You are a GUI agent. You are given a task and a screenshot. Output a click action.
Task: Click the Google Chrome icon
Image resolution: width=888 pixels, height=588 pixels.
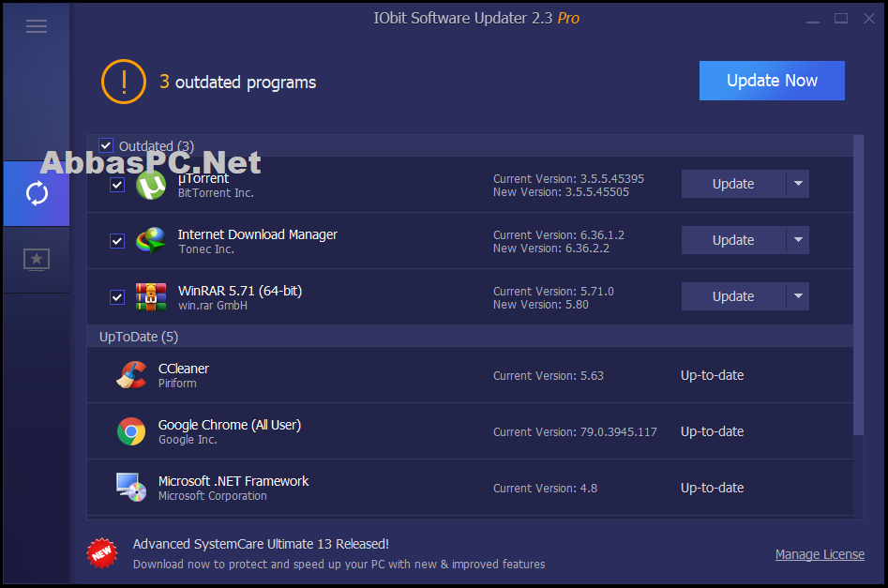pos(131,431)
